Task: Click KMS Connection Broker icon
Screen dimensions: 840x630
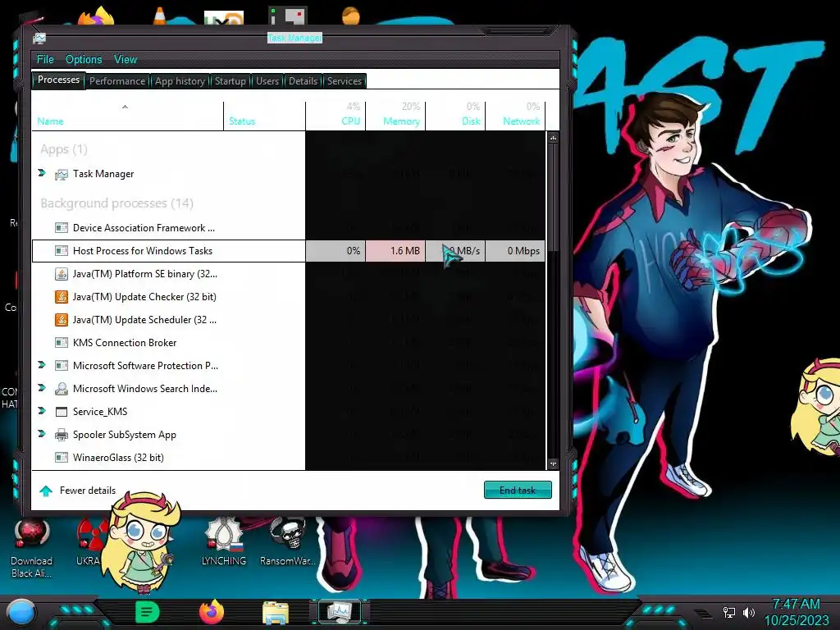Action: click(62, 343)
